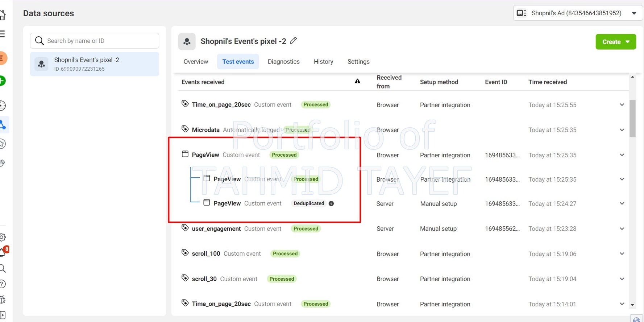Click Today at 15:19:06 timestamp
Viewport: 644px width, 322px height.
(x=552, y=254)
